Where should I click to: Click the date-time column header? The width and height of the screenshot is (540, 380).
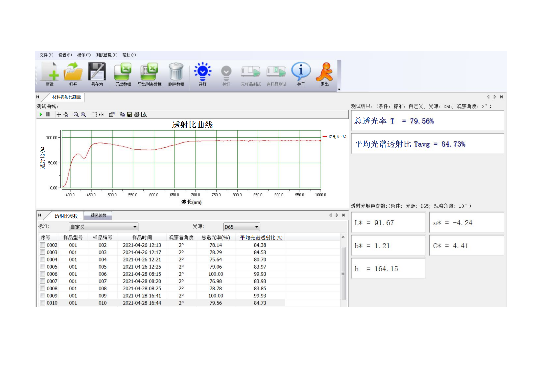142,237
